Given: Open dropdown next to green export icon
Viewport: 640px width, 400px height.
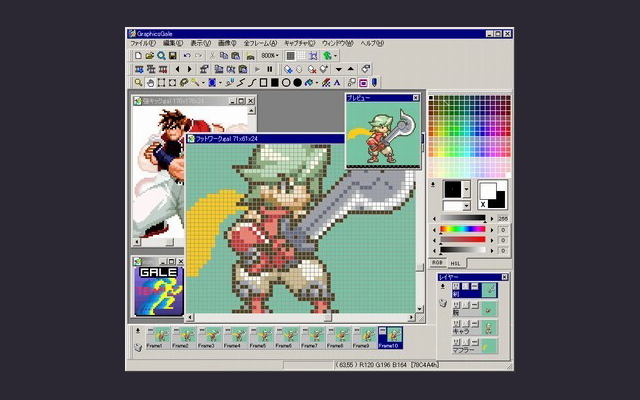Looking at the screenshot, I should click(336, 56).
